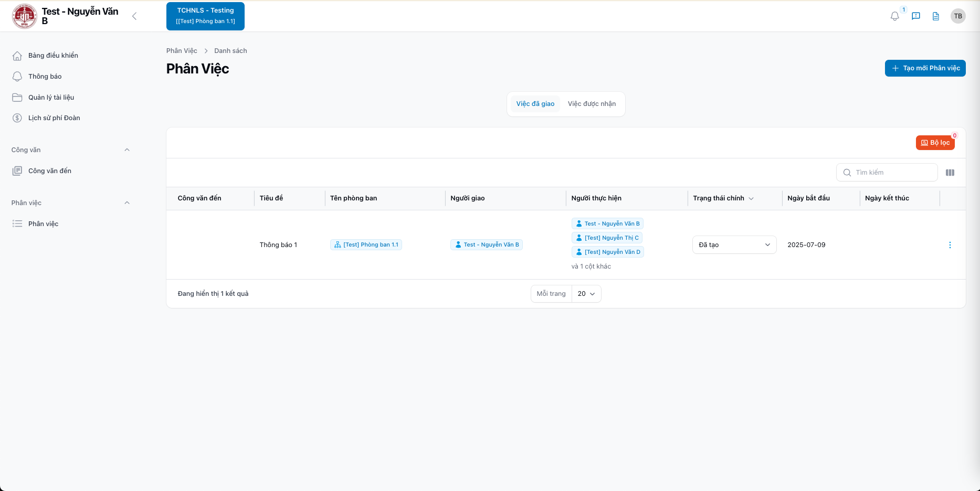Select the Việc đã giao tab
The image size is (980, 491).
click(535, 104)
